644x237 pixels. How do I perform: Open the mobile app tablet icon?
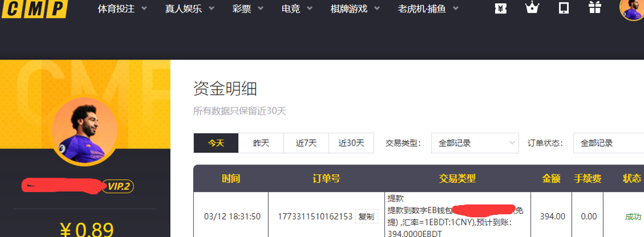click(564, 8)
